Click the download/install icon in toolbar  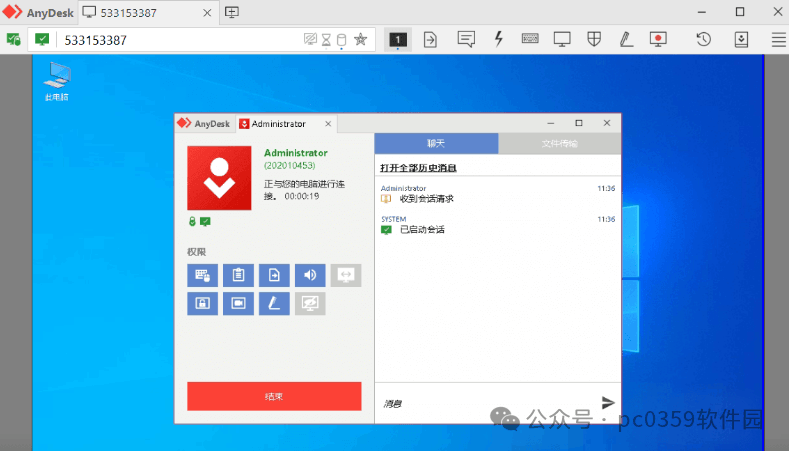click(x=742, y=40)
